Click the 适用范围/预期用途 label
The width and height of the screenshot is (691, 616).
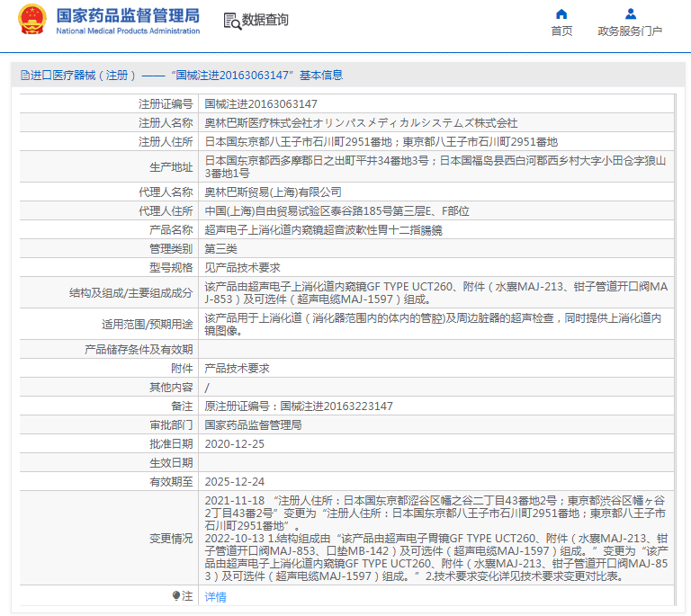coord(148,324)
